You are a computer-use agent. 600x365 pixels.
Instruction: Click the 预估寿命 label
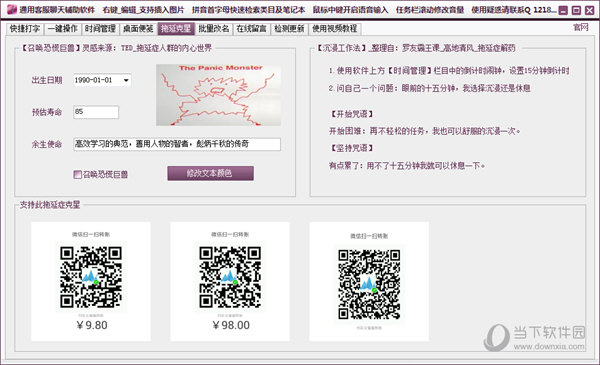pyautogui.click(x=47, y=112)
